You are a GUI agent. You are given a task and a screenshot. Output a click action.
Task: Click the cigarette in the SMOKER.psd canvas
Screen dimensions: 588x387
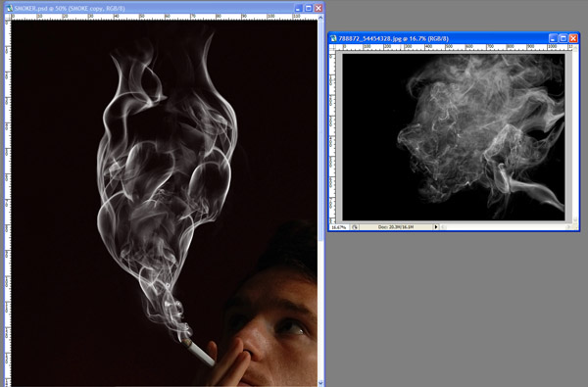click(198, 352)
